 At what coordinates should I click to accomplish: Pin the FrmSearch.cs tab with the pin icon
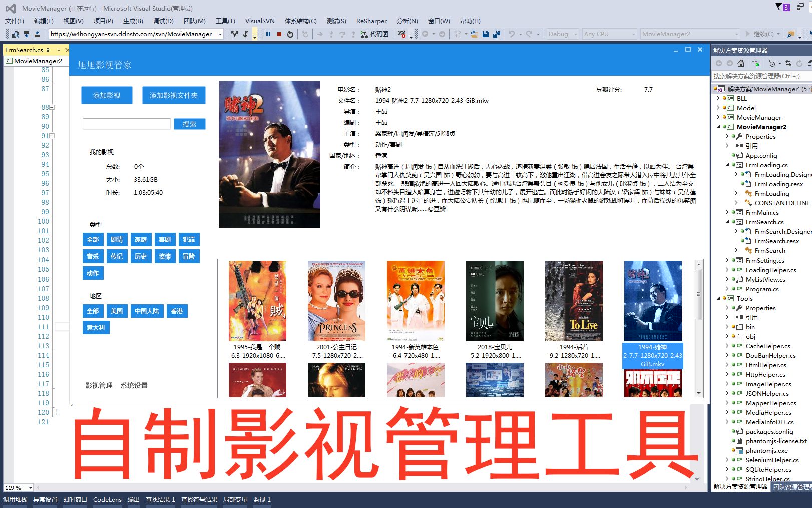tap(58, 50)
